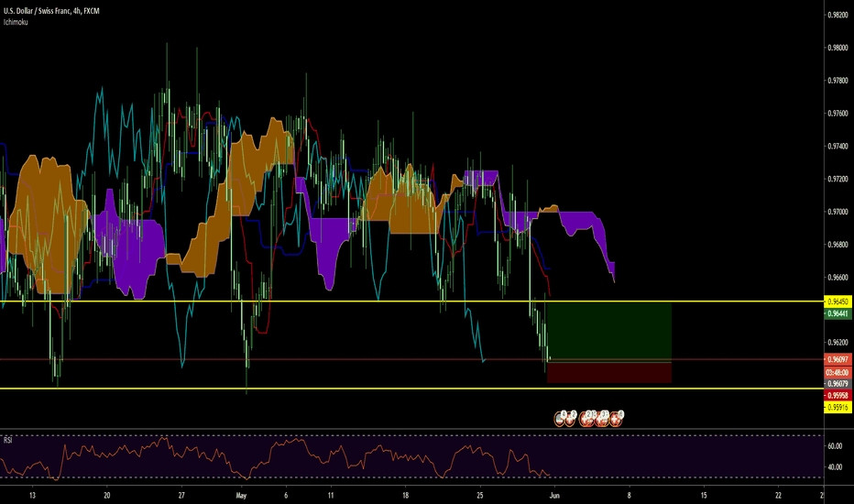Click the U.S. Dollar / Swiss Franc symbol title
The width and height of the screenshot is (854, 504).
pyautogui.click(x=51, y=11)
